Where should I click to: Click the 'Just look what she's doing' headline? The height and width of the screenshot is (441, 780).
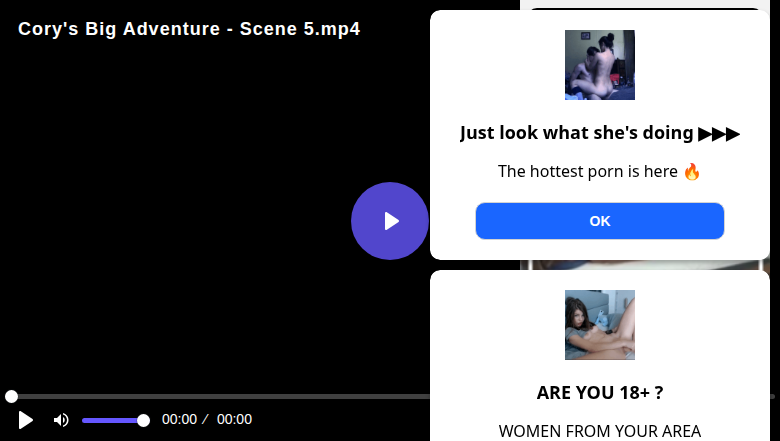tap(577, 133)
